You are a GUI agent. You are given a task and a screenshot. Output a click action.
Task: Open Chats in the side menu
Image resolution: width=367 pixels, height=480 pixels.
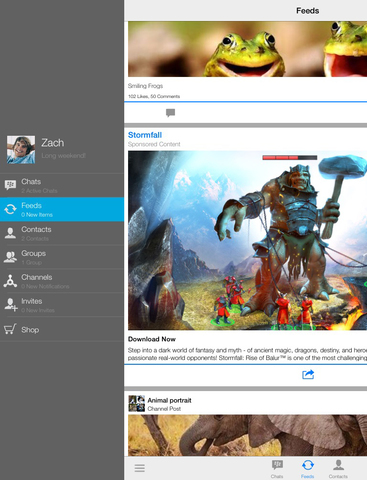(62, 185)
